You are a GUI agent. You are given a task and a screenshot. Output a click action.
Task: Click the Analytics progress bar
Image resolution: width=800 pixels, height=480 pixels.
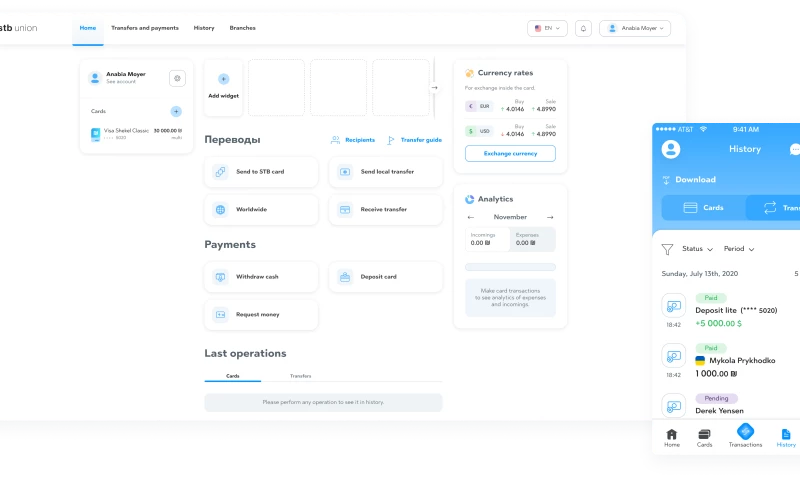click(x=510, y=267)
